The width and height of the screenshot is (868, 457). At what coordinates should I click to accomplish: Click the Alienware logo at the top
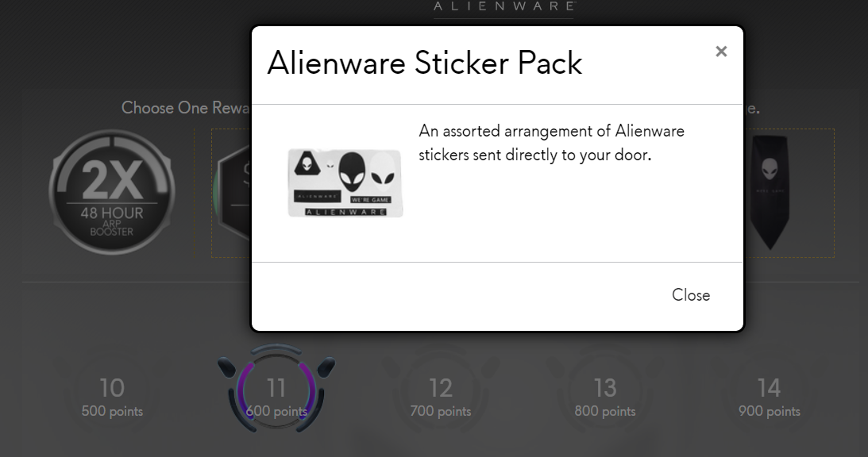(503, 7)
